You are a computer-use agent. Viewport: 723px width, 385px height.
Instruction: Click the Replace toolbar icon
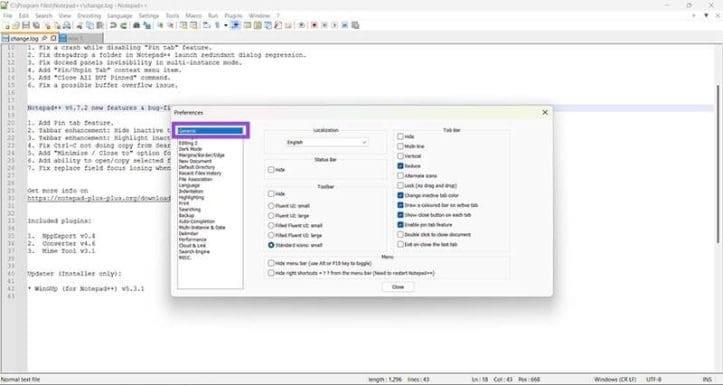[147, 25]
